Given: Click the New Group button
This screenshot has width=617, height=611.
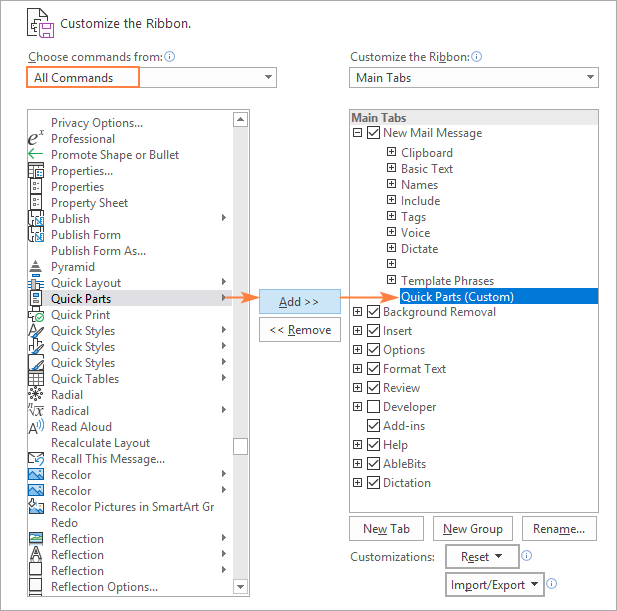Looking at the screenshot, I should (x=474, y=529).
